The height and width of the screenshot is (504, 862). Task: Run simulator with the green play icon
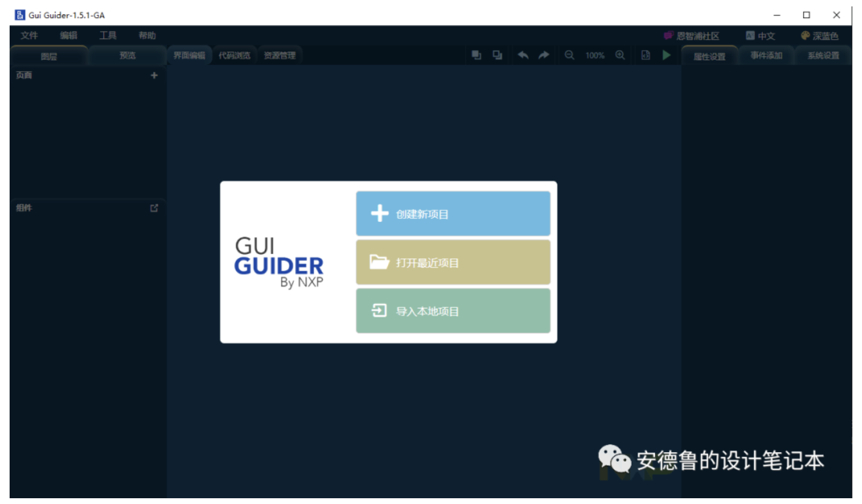point(667,55)
